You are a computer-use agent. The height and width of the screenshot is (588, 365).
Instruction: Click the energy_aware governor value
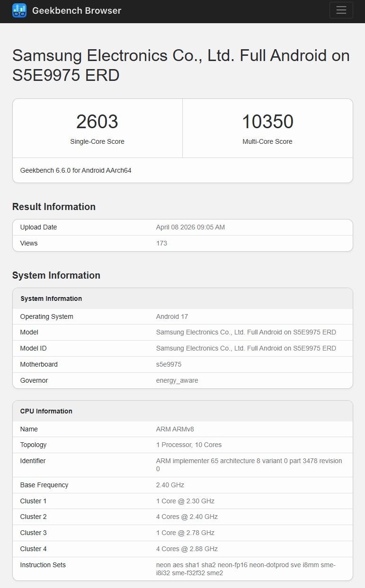tap(177, 380)
